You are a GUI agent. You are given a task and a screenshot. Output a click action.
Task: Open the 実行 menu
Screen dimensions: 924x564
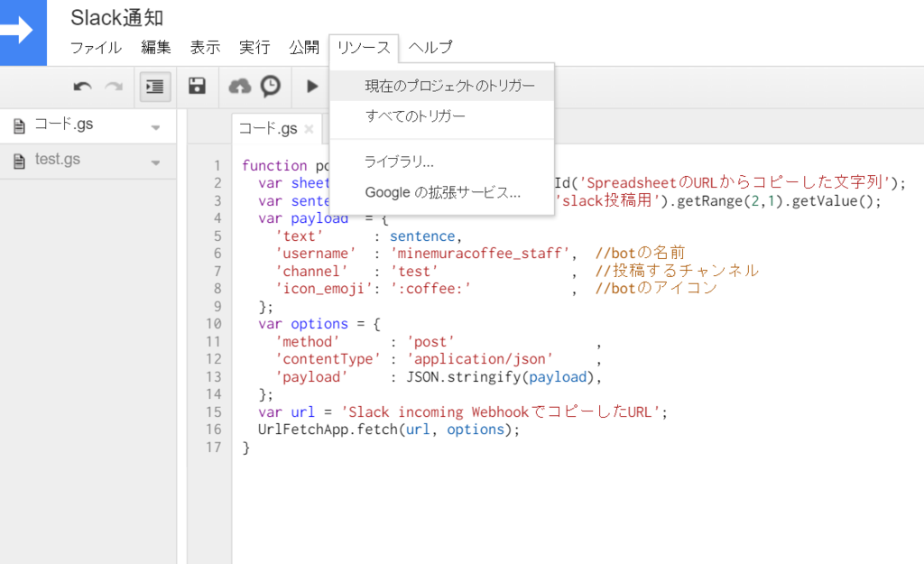click(x=254, y=48)
